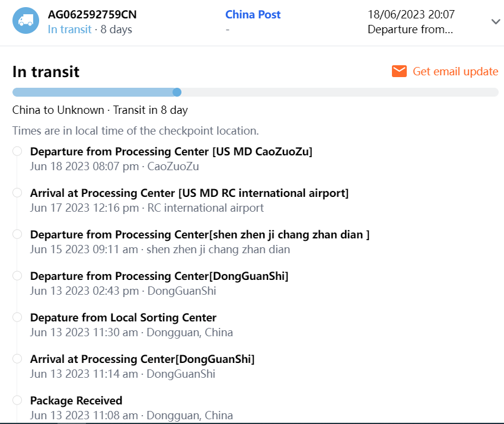
Task: Click the Package Received checkpoint title
Action: pyautogui.click(x=76, y=400)
